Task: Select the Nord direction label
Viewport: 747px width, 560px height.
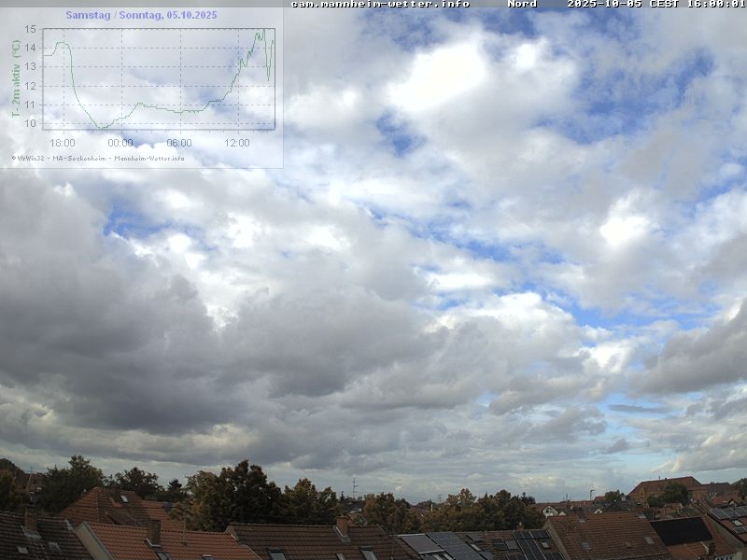Action: coord(522,4)
